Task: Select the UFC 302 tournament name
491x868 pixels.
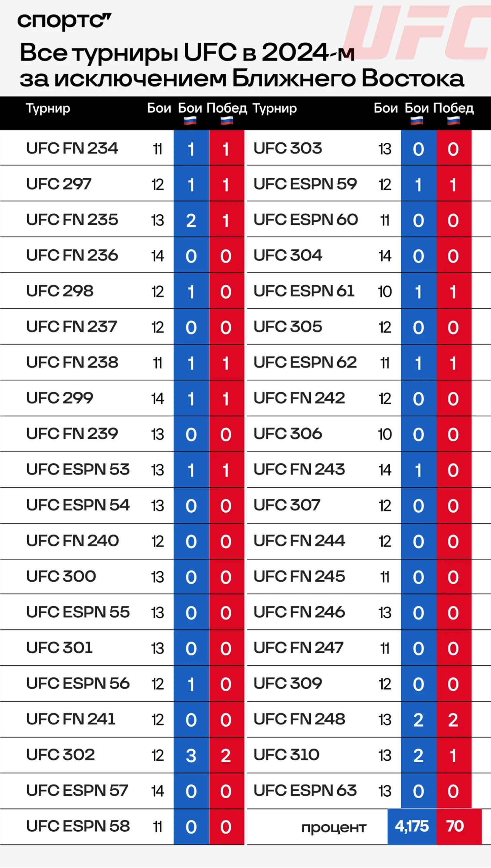Action: pyautogui.click(x=60, y=754)
